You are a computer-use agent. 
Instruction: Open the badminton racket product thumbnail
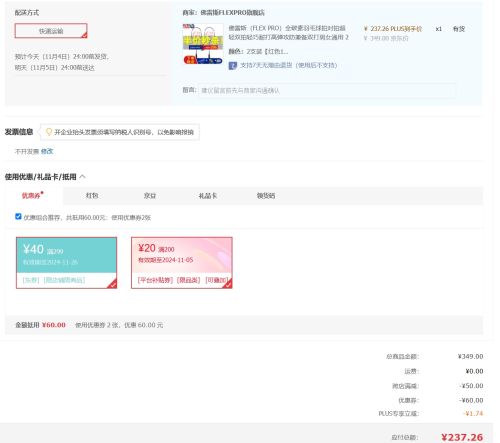click(x=203, y=44)
